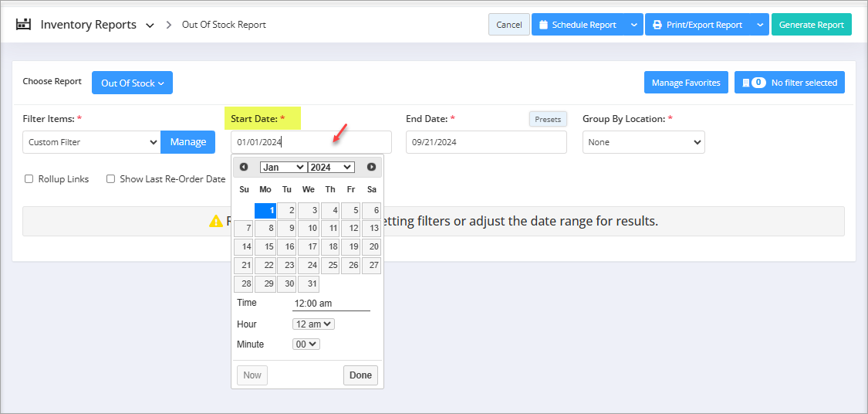Open the Minute dropdown showing 00
This screenshot has height=414, width=868.
306,344
